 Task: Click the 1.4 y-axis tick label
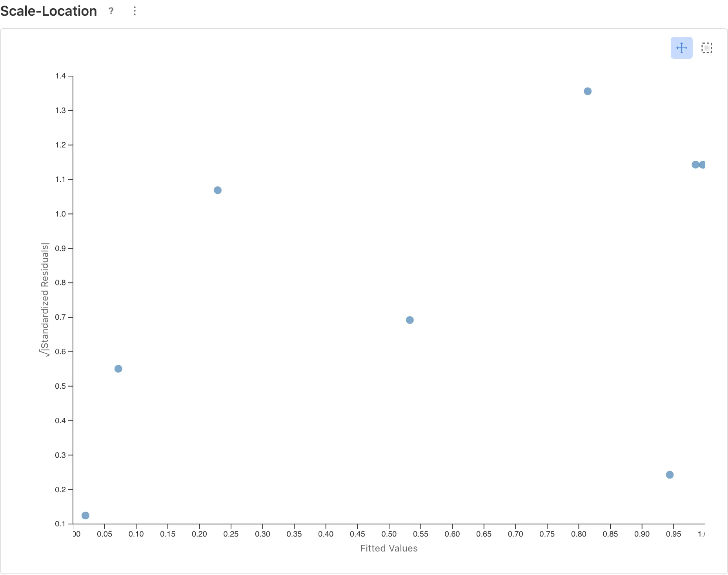click(60, 76)
